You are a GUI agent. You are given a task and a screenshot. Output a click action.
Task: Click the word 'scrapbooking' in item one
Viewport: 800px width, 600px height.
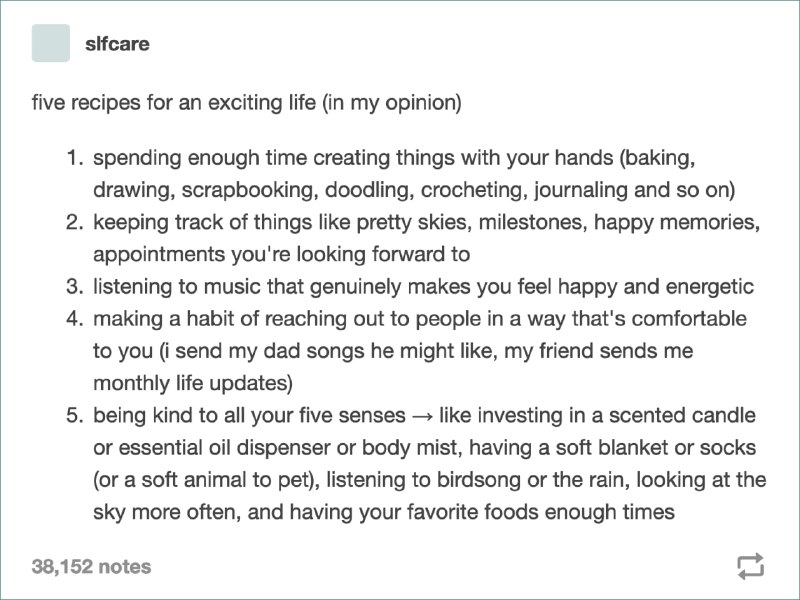pos(250,190)
